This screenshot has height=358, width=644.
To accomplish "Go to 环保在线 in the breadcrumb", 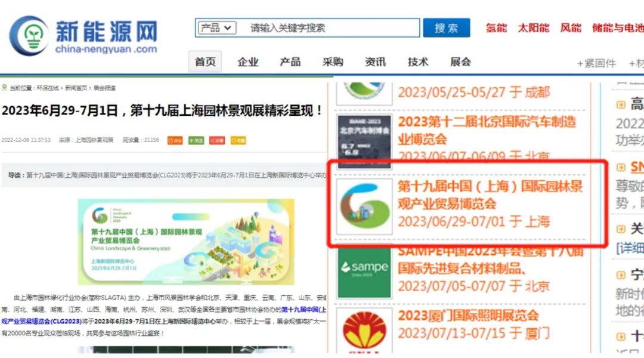I will click(48, 88).
